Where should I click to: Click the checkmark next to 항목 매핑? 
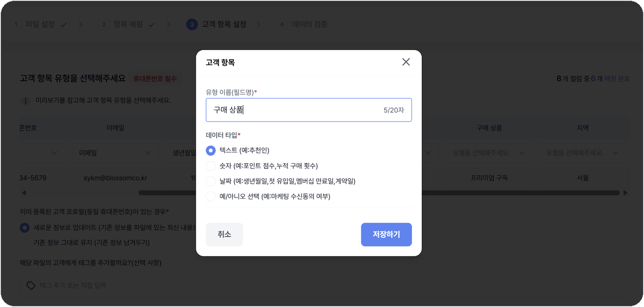151,25
